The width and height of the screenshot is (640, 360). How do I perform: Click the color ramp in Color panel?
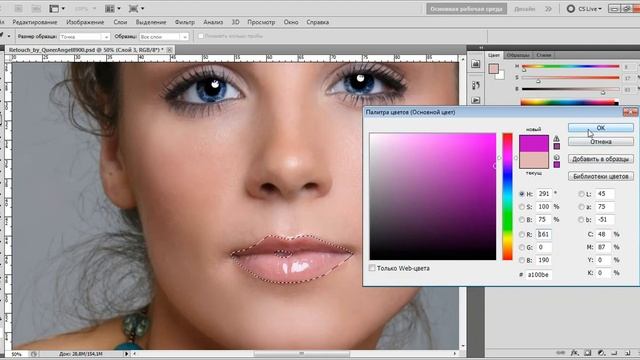click(569, 102)
